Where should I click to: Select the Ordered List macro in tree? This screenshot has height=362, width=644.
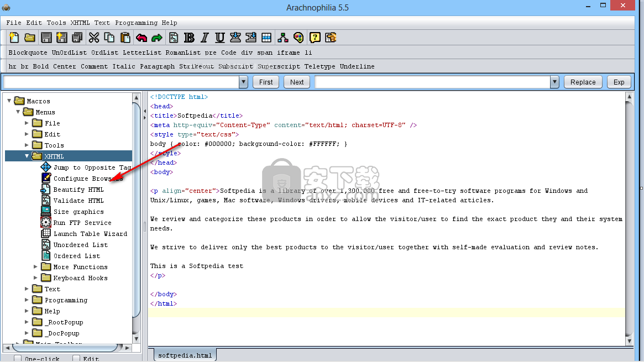coord(77,256)
